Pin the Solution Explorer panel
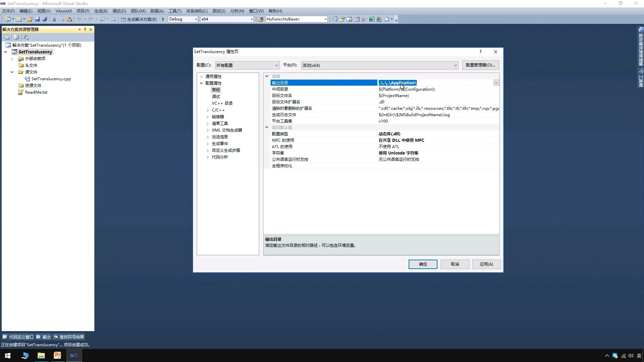644x362 pixels. (x=85, y=29)
